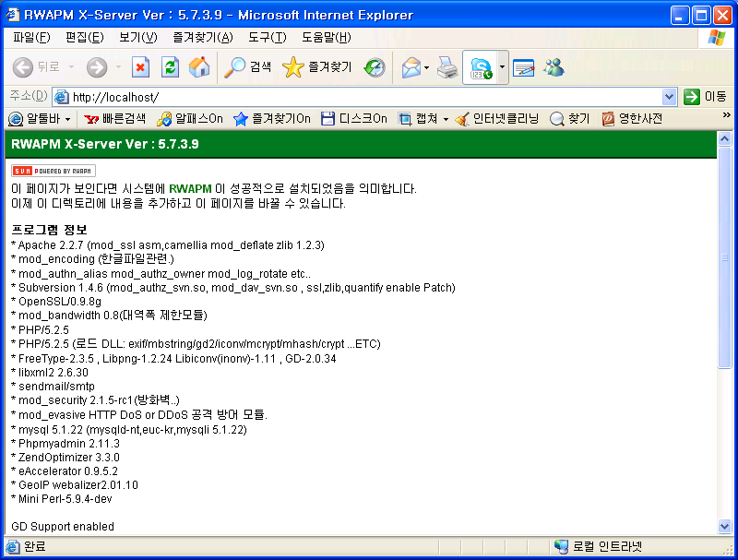
Task: Open 디스크On floppy disk item
Action: [x=354, y=119]
